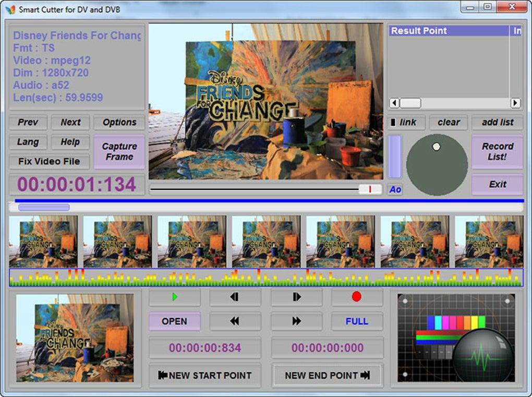Open the Options dialog
The image size is (532, 397).
119,122
